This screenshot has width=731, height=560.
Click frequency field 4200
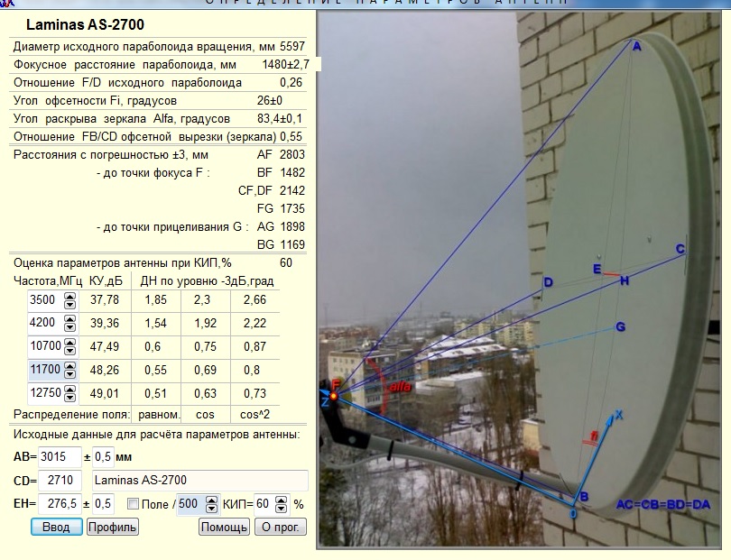tap(46, 323)
